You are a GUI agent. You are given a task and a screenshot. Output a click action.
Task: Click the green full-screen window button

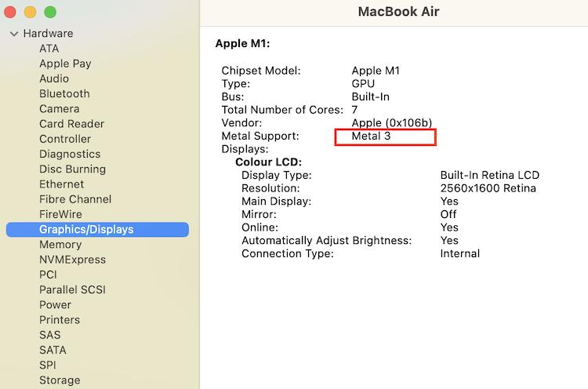[x=50, y=12]
